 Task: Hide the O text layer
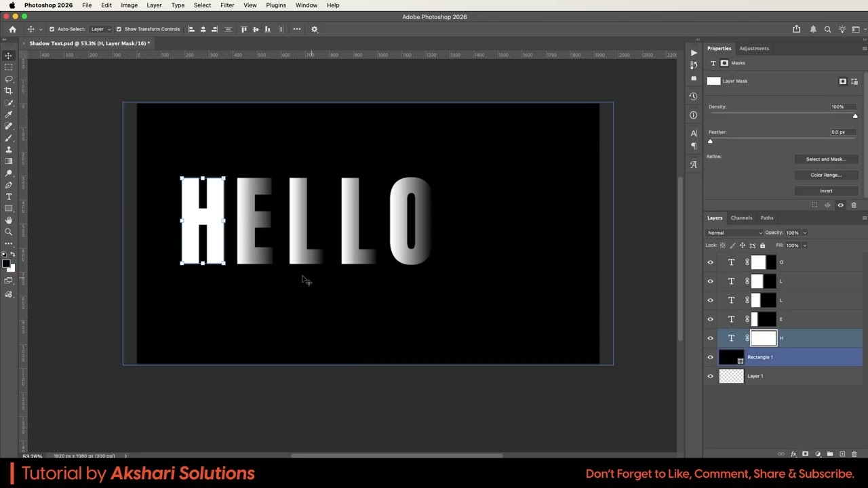click(711, 262)
